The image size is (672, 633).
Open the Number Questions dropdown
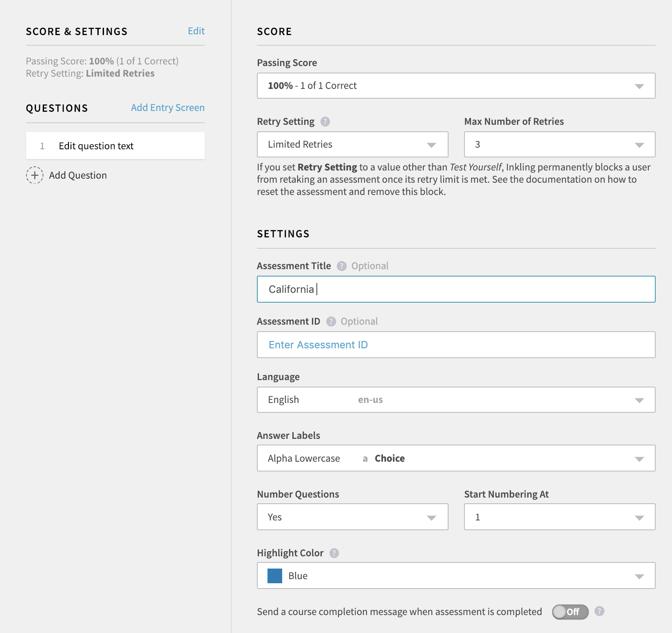[352, 517]
